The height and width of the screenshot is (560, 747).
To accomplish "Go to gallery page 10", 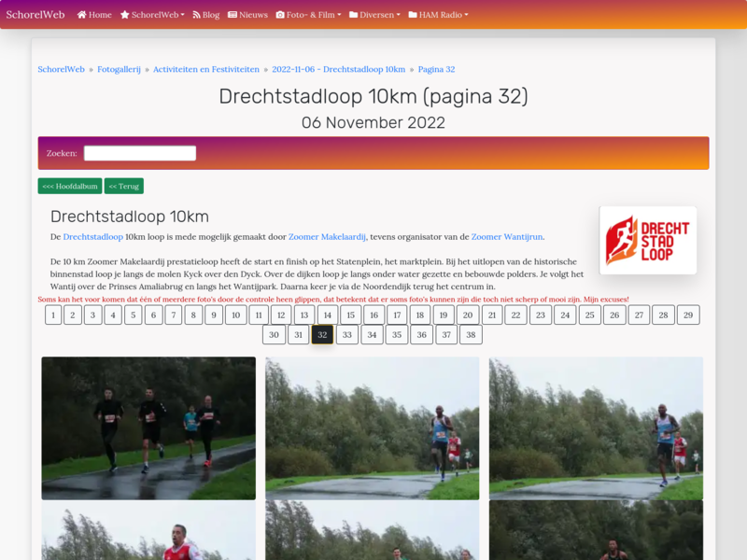I will click(236, 315).
